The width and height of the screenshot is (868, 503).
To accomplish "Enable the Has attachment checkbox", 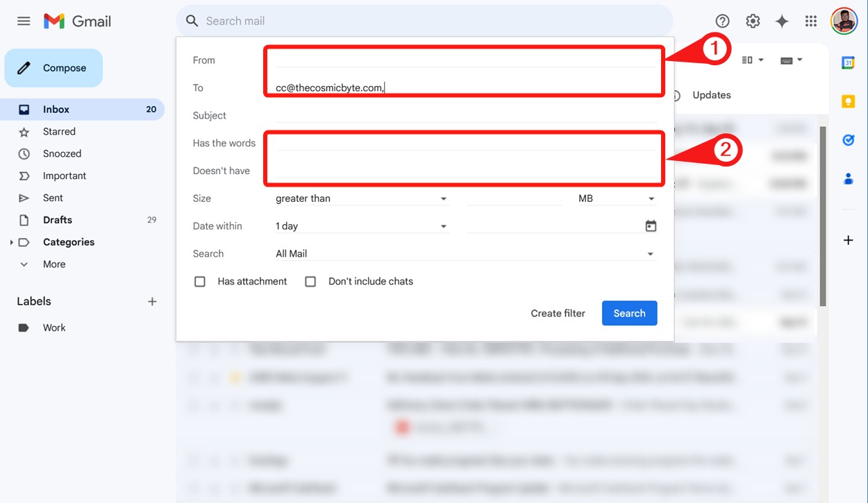I will point(200,281).
